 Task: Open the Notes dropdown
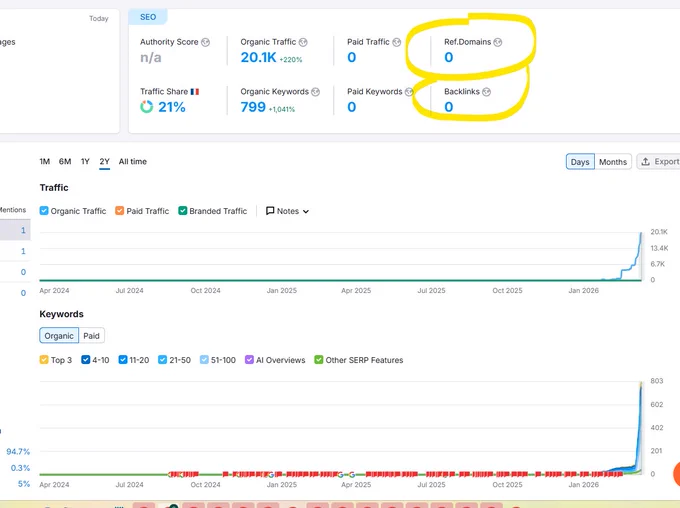point(288,211)
